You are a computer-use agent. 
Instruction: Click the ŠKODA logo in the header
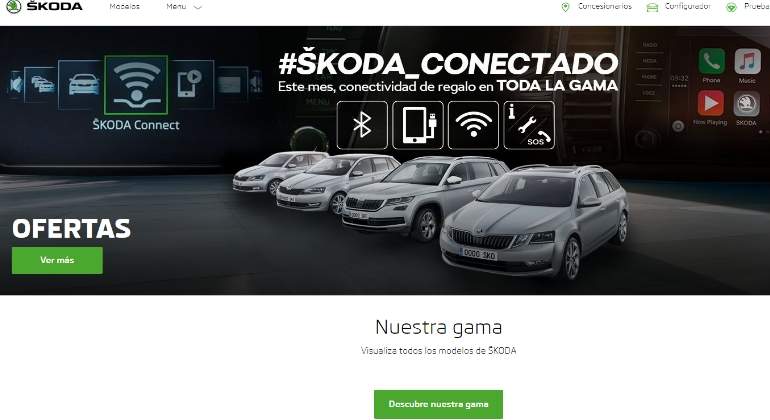44,6
